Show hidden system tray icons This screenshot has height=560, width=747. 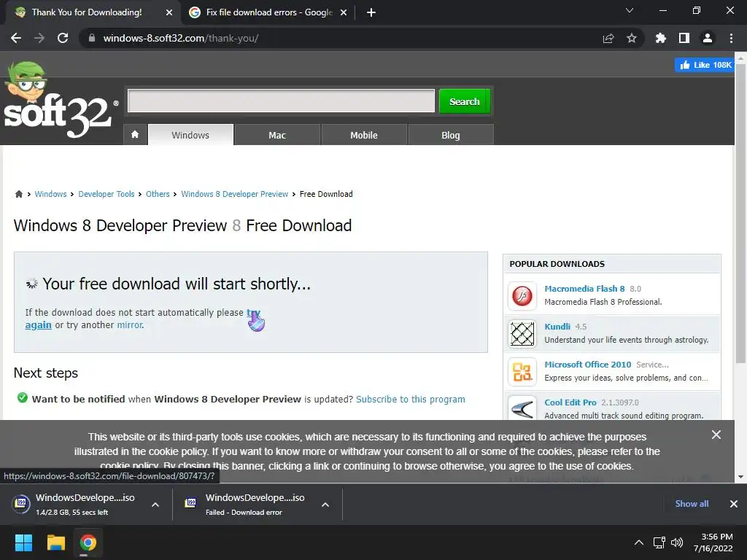639,542
